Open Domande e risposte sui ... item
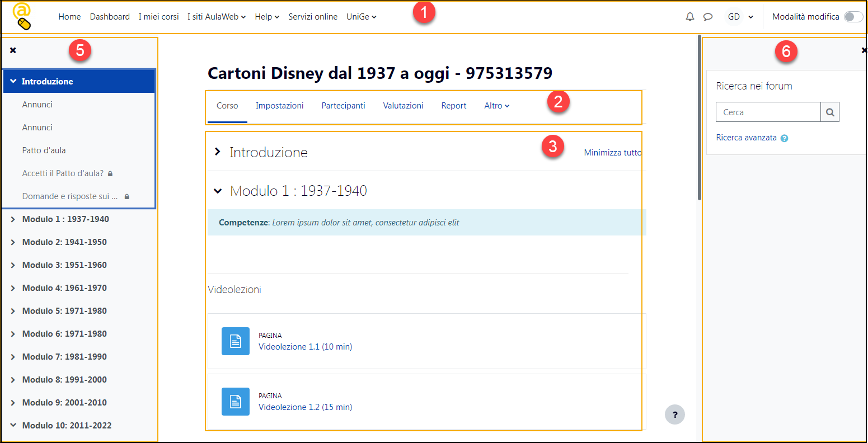This screenshot has width=868, height=443. pos(70,196)
